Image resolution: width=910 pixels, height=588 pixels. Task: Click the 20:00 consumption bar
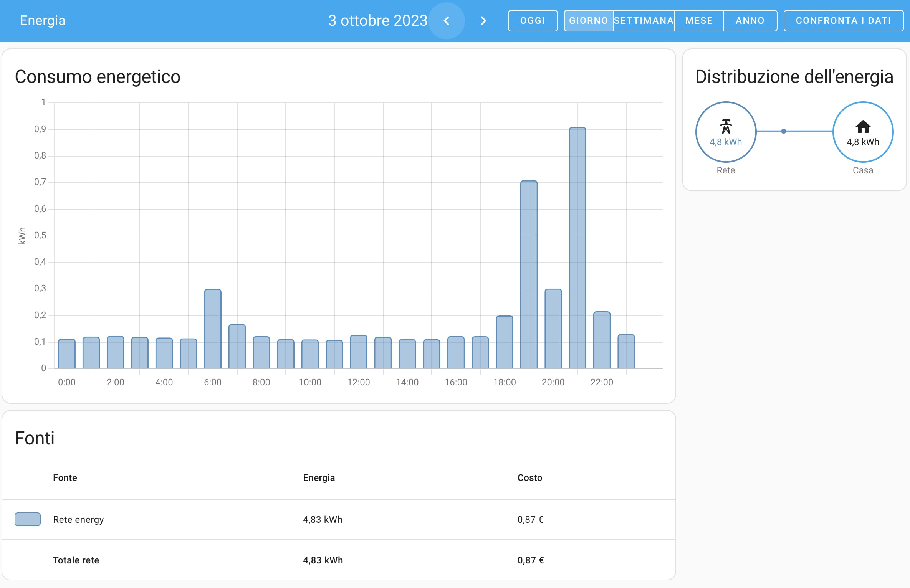click(x=553, y=329)
